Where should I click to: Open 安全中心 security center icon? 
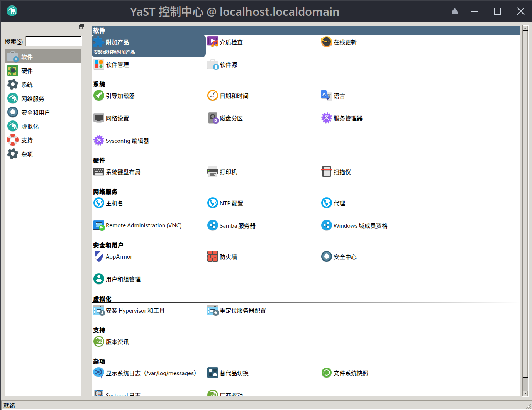point(327,256)
